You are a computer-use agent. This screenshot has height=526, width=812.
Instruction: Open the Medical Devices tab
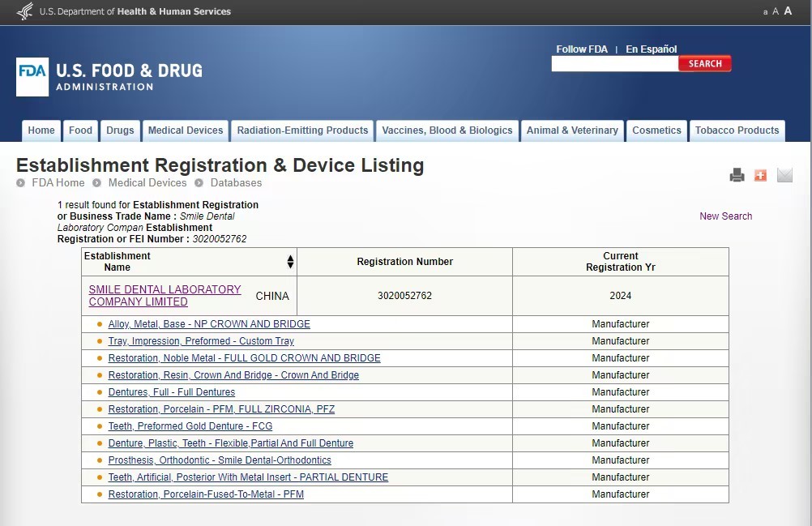coord(186,130)
